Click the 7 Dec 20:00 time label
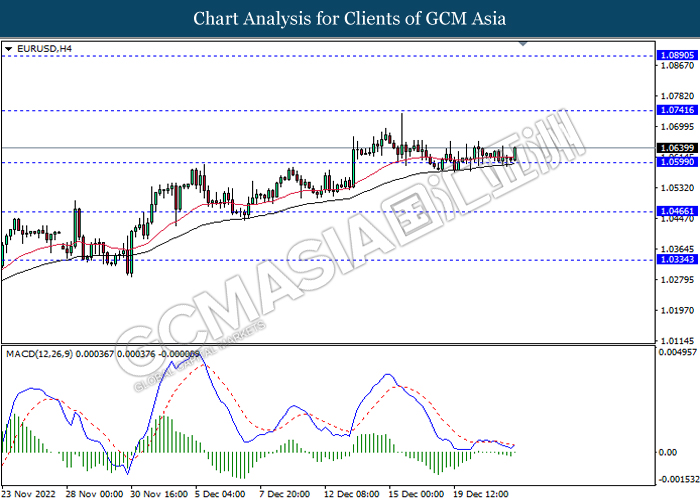Screen dimensions: 700x500 285,494
